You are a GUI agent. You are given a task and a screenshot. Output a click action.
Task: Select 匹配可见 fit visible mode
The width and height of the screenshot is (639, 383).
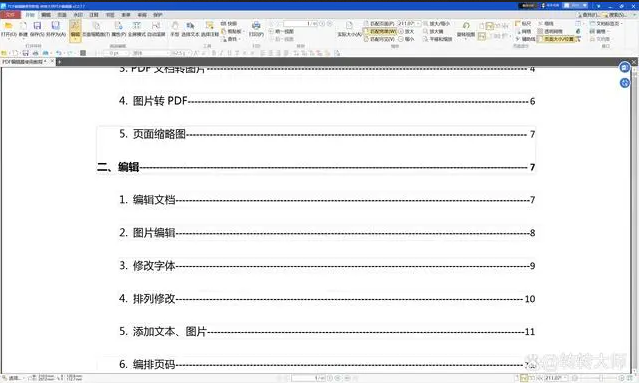[x=379, y=39]
